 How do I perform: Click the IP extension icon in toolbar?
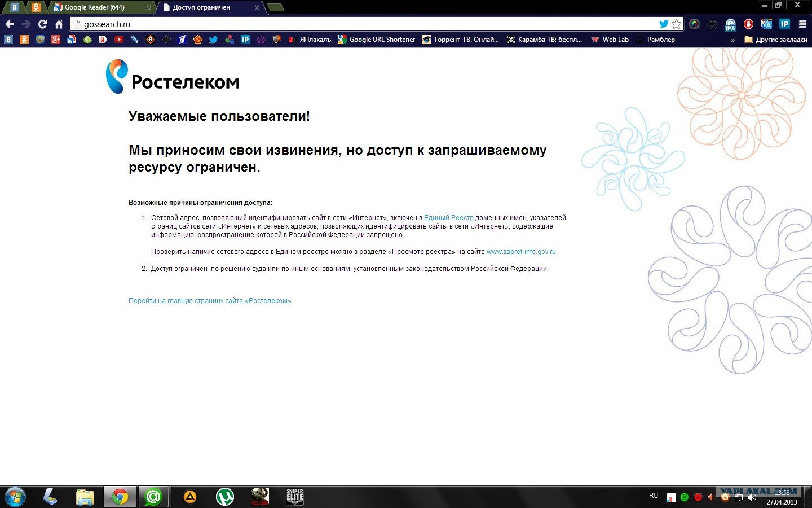(x=784, y=24)
